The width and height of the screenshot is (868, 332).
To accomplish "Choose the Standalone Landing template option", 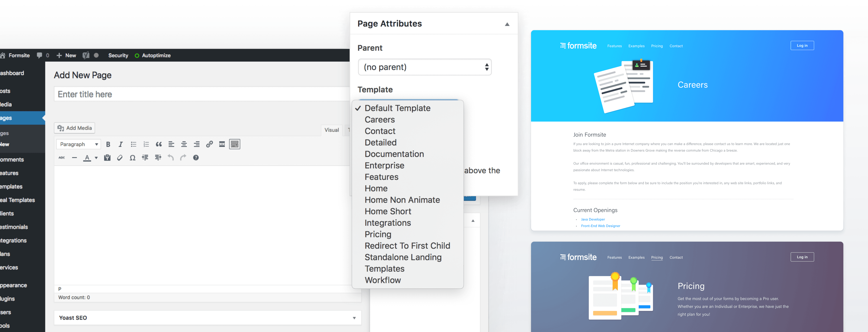I will click(x=403, y=257).
